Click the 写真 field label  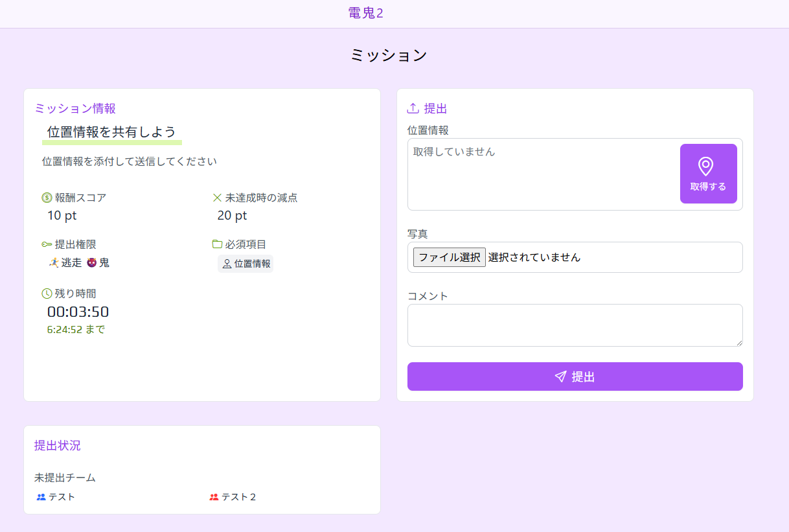point(418,234)
